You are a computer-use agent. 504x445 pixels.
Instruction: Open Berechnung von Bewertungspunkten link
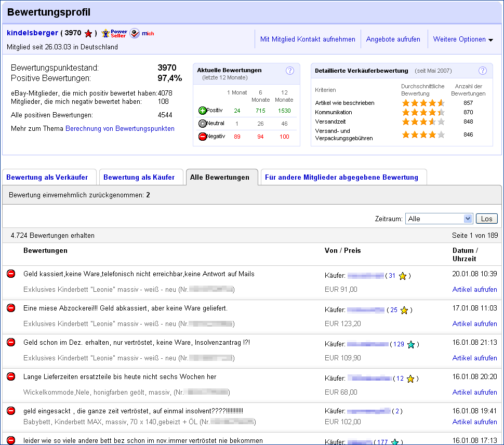pos(120,129)
